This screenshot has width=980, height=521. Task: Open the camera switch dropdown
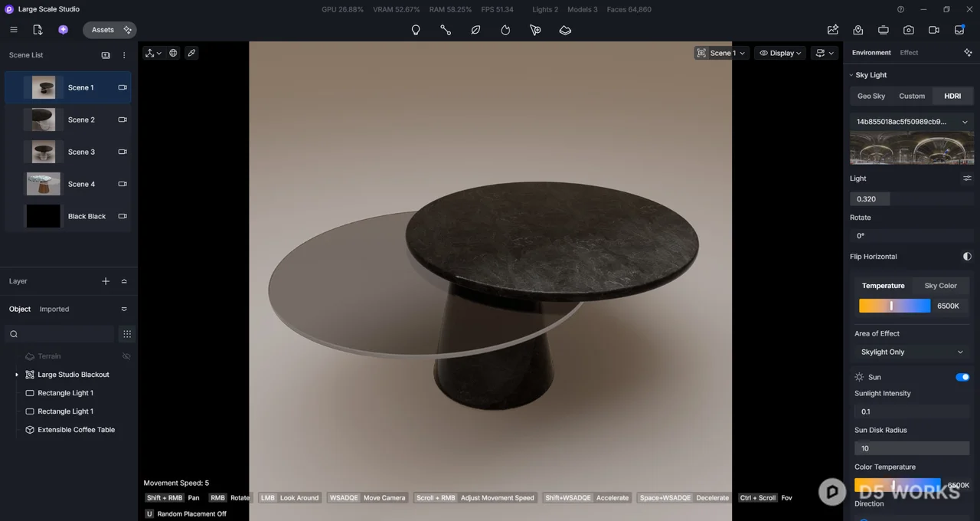tap(824, 53)
